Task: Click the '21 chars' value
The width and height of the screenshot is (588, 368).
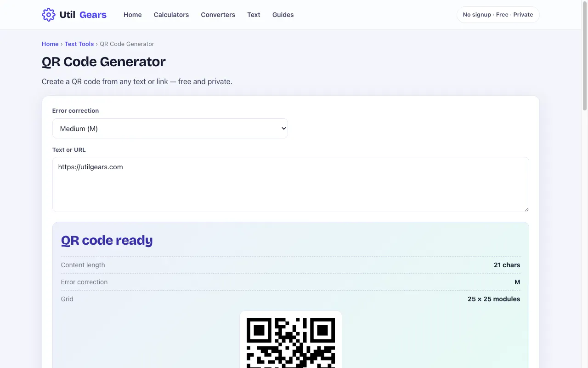Action: pos(507,265)
